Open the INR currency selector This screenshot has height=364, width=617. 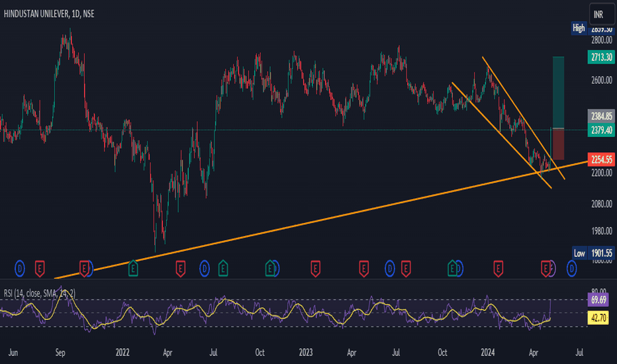(x=602, y=15)
